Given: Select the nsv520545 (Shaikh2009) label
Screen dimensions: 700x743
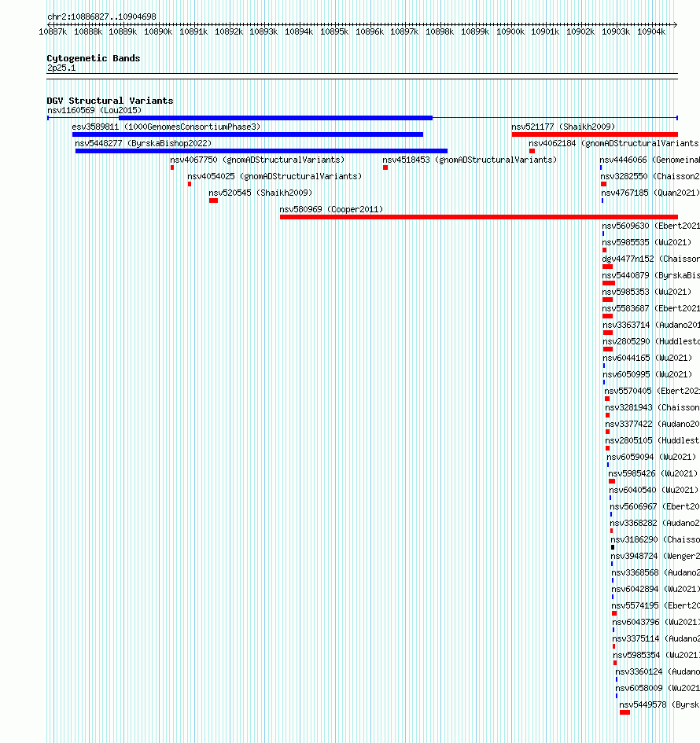Looking at the screenshot, I should pos(260,193).
